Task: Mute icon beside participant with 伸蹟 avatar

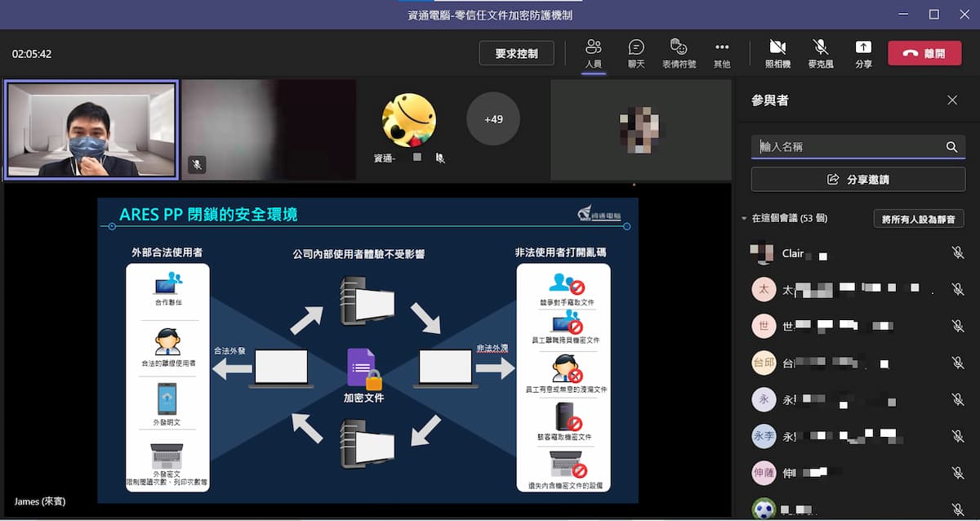Action: point(958,473)
